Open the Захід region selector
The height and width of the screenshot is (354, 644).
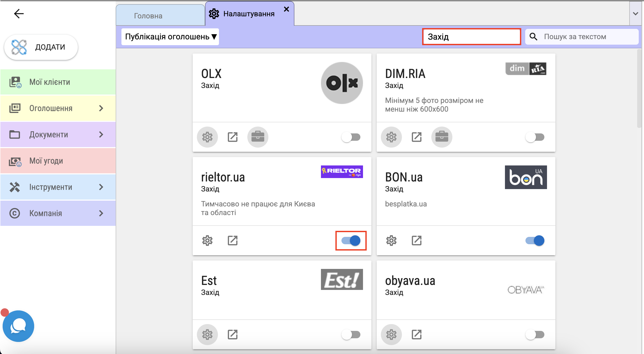coord(472,37)
